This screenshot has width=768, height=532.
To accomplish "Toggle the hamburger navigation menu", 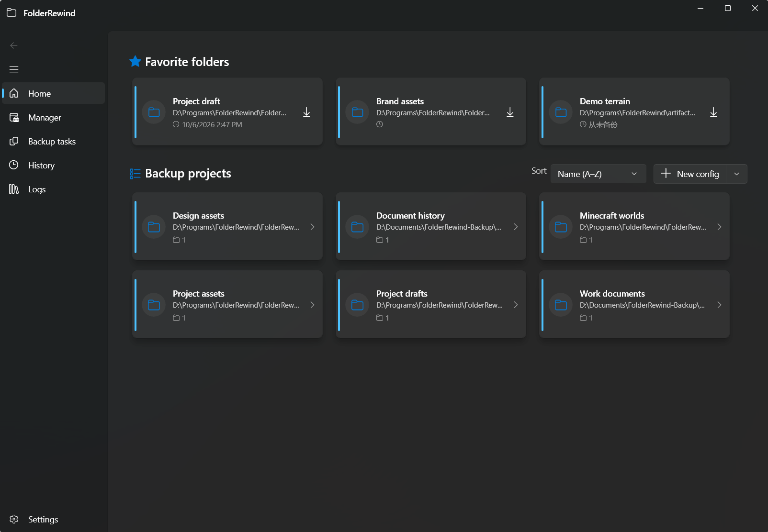I will [x=14, y=69].
